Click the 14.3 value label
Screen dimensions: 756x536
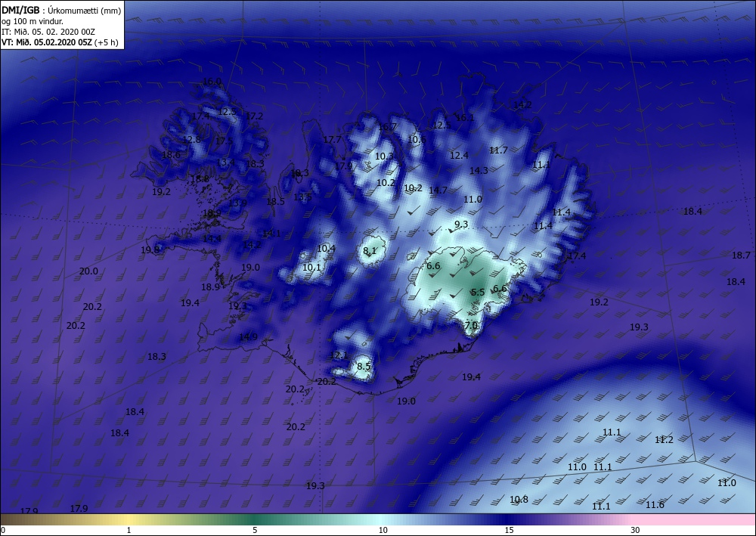tap(479, 171)
